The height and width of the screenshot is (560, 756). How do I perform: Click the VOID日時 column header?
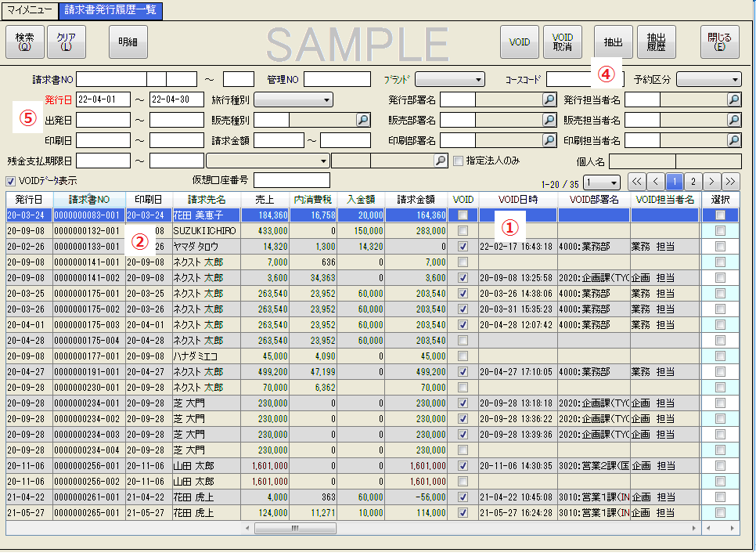click(x=518, y=200)
